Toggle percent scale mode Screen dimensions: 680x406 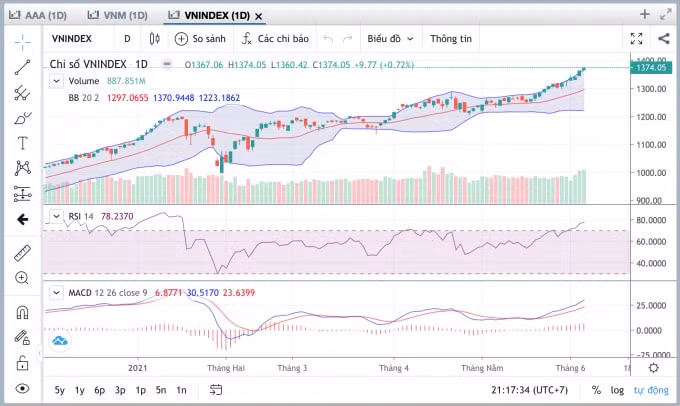pyautogui.click(x=596, y=390)
